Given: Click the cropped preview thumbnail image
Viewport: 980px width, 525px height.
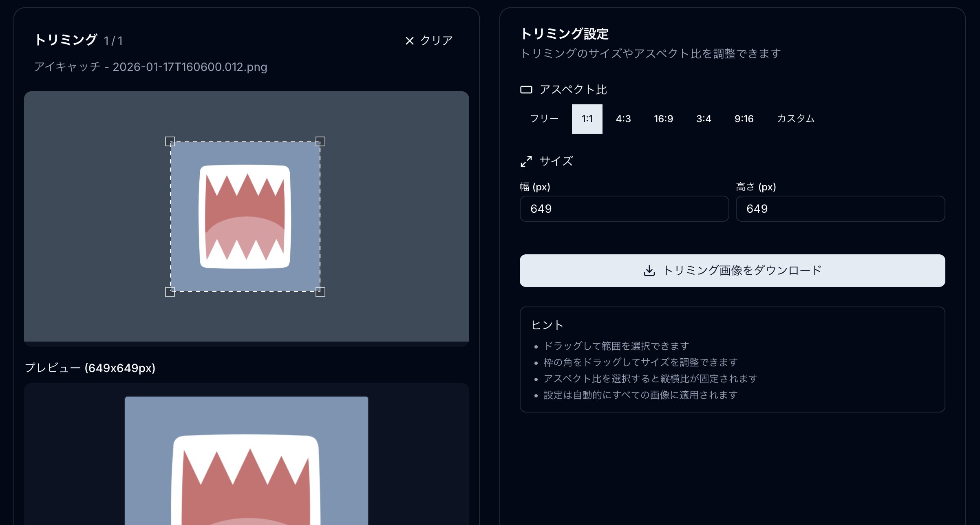Looking at the screenshot, I should point(246,461).
